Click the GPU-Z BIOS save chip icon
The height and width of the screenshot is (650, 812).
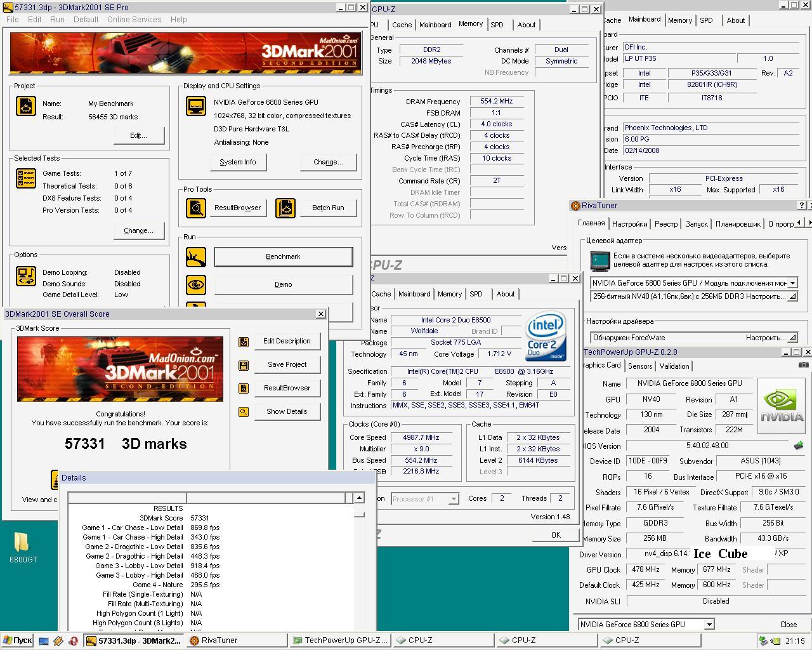(x=799, y=446)
